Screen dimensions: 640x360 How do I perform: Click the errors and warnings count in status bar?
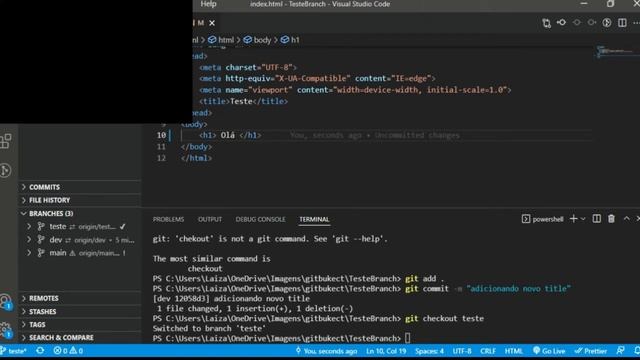pyautogui.click(x=68, y=351)
